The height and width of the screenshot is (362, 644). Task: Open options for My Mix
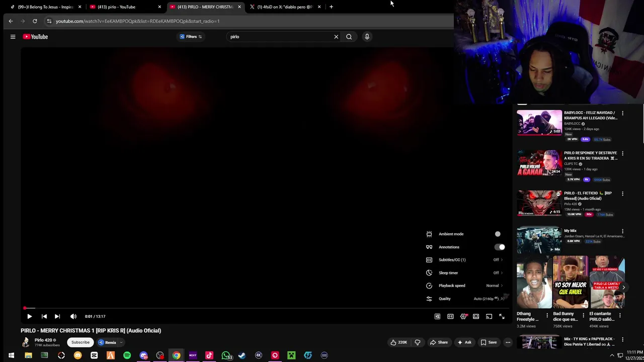pyautogui.click(x=622, y=231)
